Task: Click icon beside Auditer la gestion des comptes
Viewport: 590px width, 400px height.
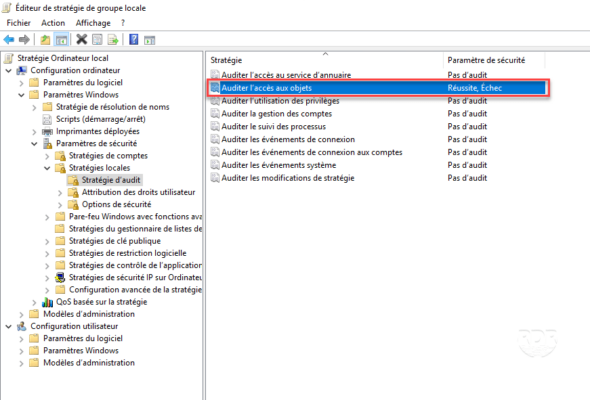Action: [x=215, y=114]
